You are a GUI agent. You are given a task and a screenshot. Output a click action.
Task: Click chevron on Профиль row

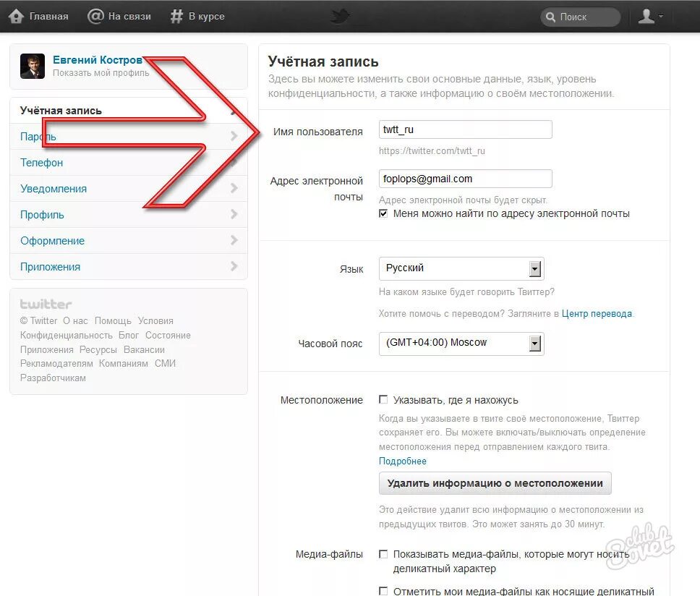tap(234, 214)
